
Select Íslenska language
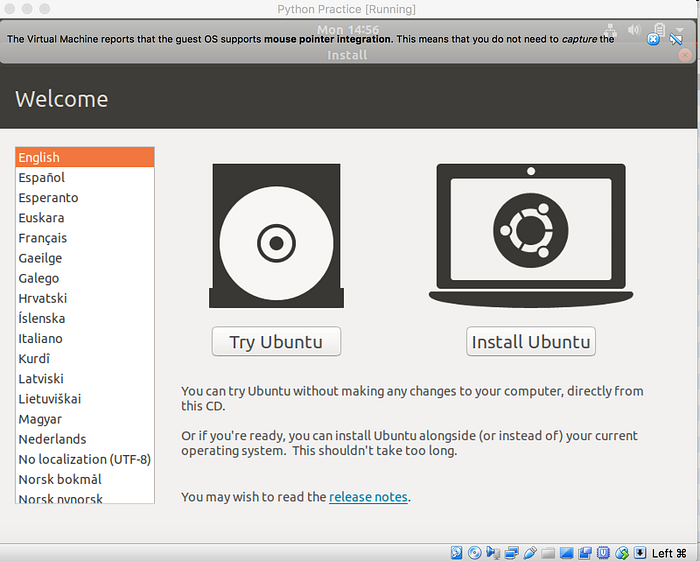[x=85, y=318]
